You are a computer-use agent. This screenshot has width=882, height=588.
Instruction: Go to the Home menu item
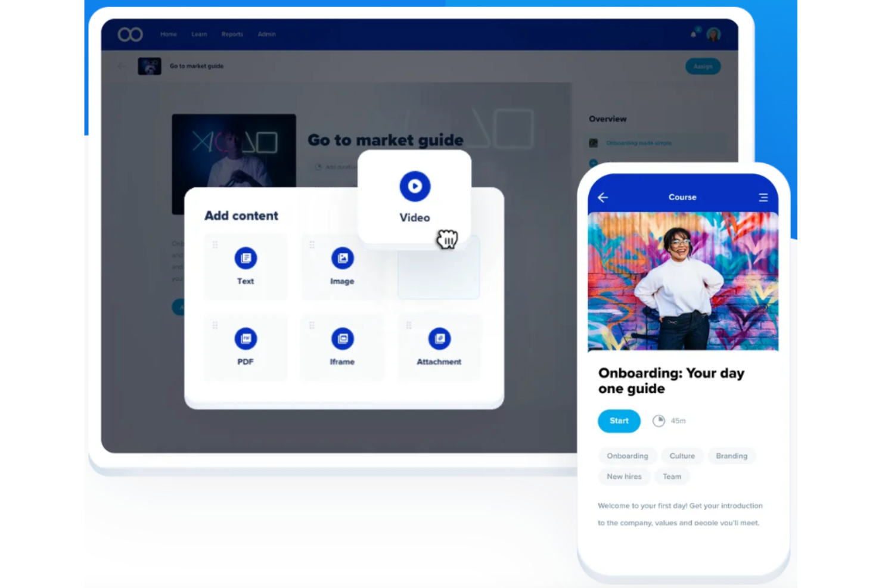[x=169, y=35]
